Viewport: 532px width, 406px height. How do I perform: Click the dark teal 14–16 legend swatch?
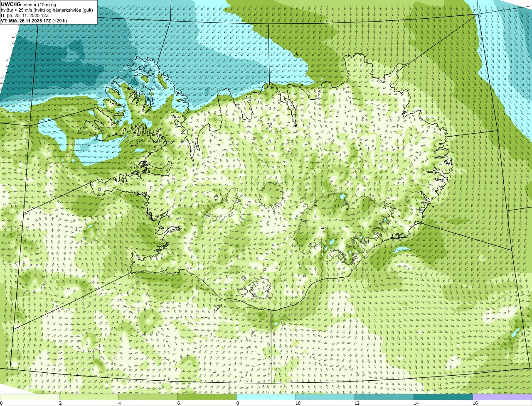443,397
